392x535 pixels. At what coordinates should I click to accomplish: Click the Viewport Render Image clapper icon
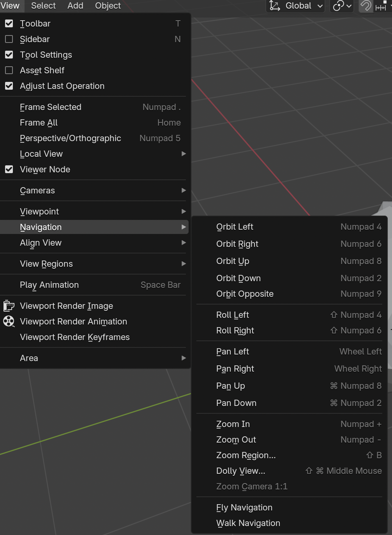9,306
